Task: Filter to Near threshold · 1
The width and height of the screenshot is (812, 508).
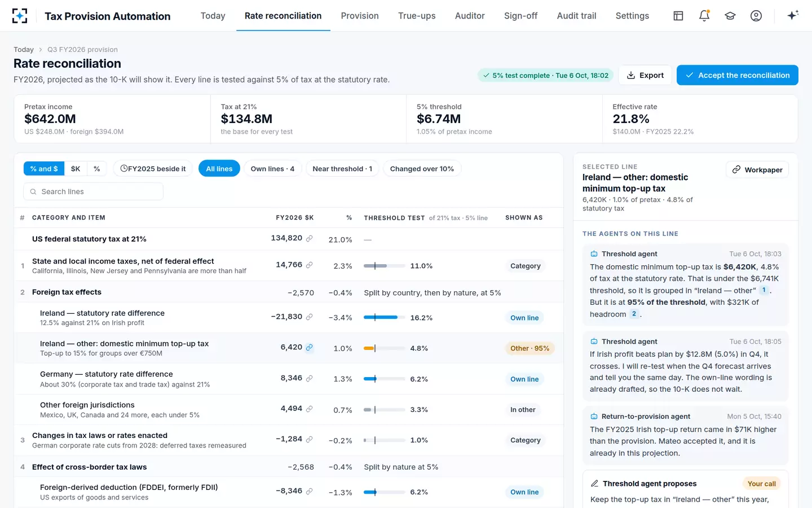Action: point(342,169)
